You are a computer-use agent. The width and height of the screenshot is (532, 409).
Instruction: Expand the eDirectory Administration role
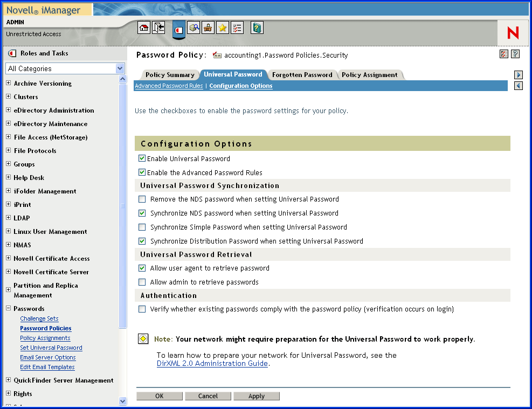coord(9,110)
